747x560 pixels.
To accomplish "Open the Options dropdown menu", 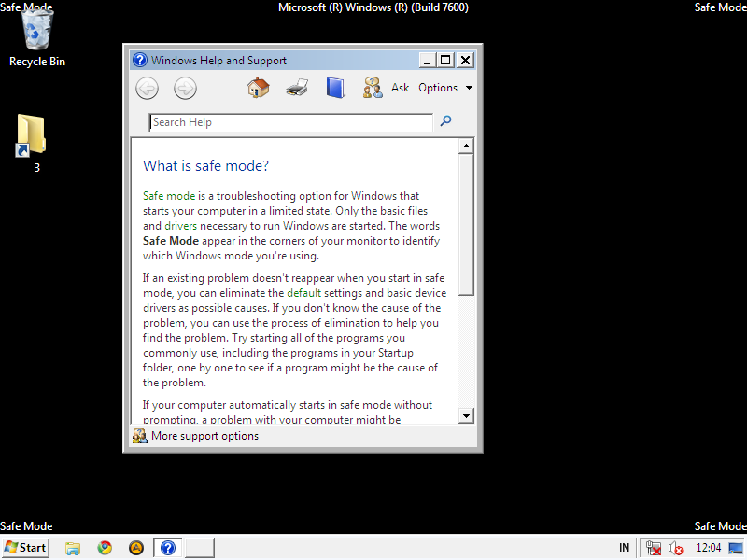I will point(445,88).
